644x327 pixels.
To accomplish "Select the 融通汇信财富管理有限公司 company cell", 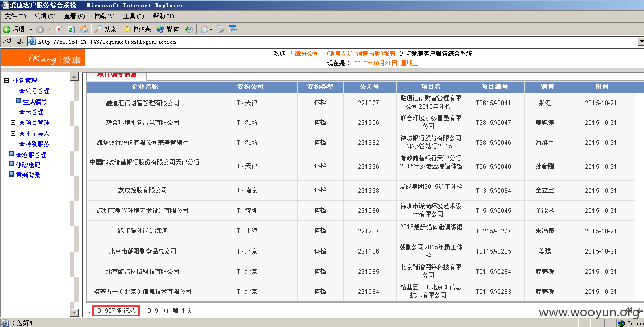I will pyautogui.click(x=145, y=103).
